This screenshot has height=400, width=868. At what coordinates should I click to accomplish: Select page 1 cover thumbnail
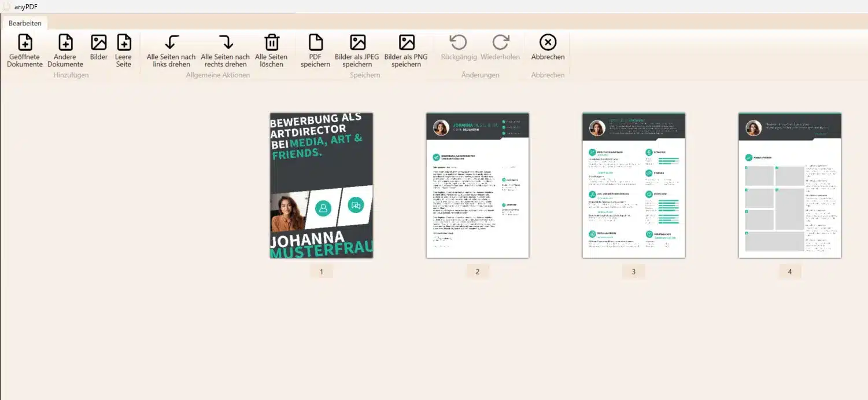(x=322, y=185)
